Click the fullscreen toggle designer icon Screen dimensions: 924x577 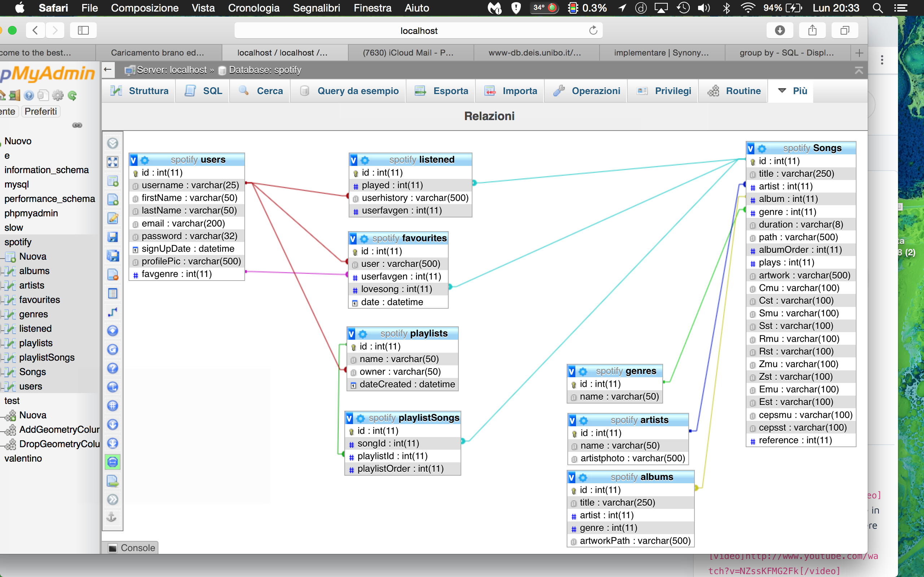click(113, 162)
